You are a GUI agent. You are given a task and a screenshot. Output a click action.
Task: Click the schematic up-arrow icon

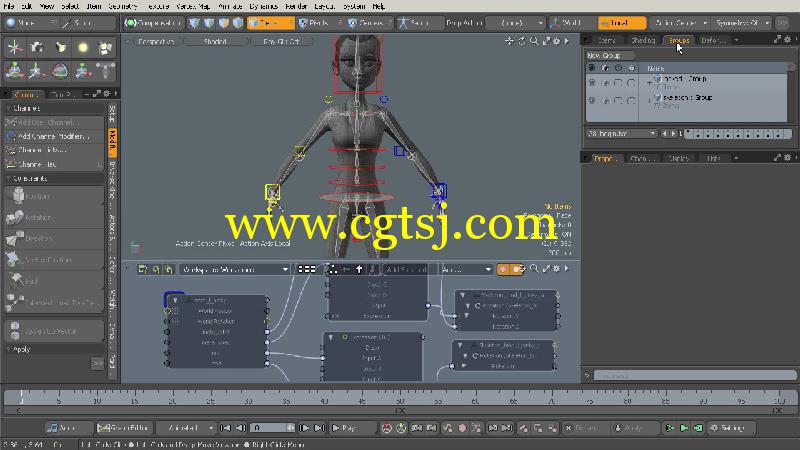click(x=359, y=269)
